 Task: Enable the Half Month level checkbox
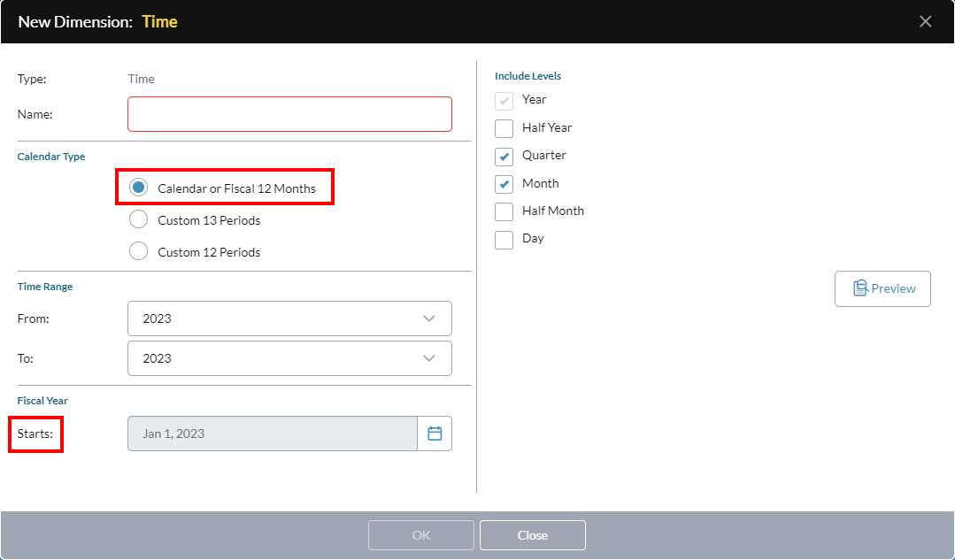[x=504, y=211]
